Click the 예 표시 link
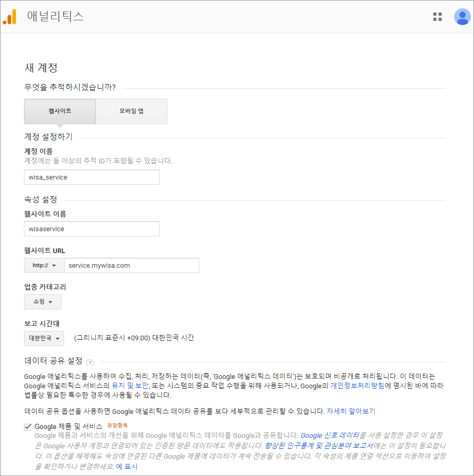This screenshot has height=476, width=474. coord(127,466)
